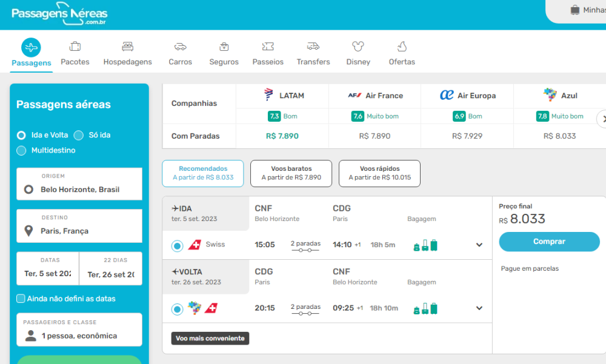
Task: Expand the Swiss outbound flight details
Action: point(479,245)
